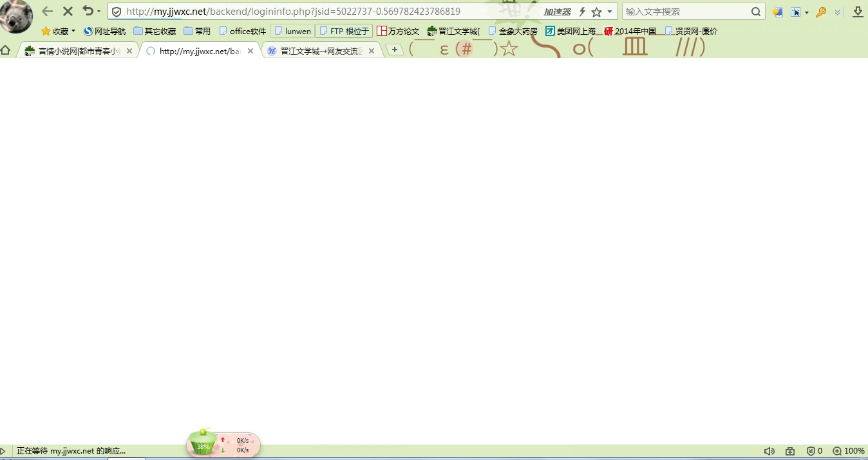868x460 pixels.
Task: Click status text 正在等待 my.jjwxc.net 的响应
Action: [x=71, y=451]
